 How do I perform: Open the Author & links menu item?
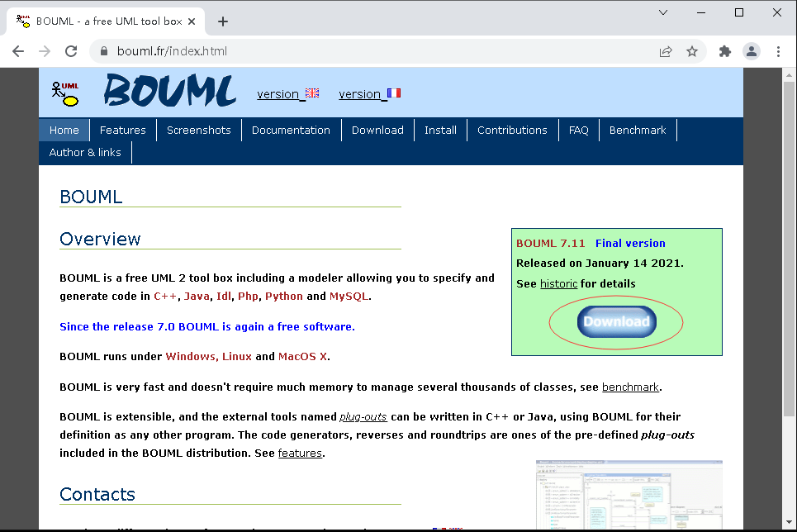point(85,153)
